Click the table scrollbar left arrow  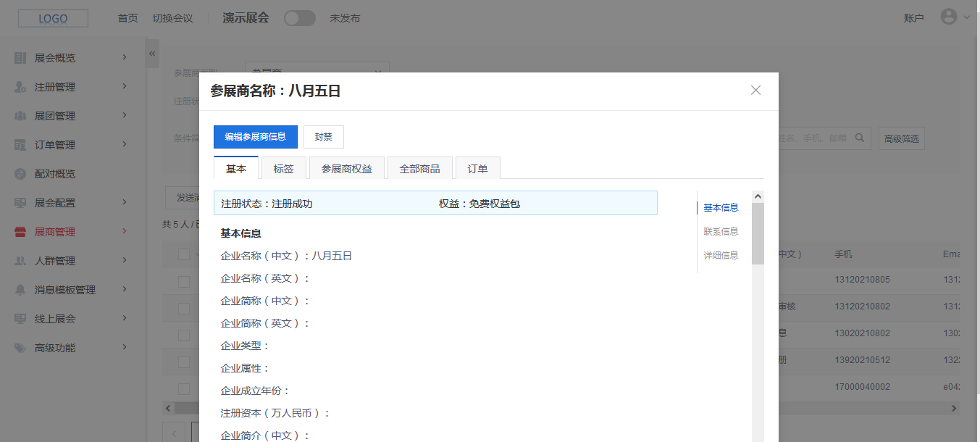(x=167, y=408)
